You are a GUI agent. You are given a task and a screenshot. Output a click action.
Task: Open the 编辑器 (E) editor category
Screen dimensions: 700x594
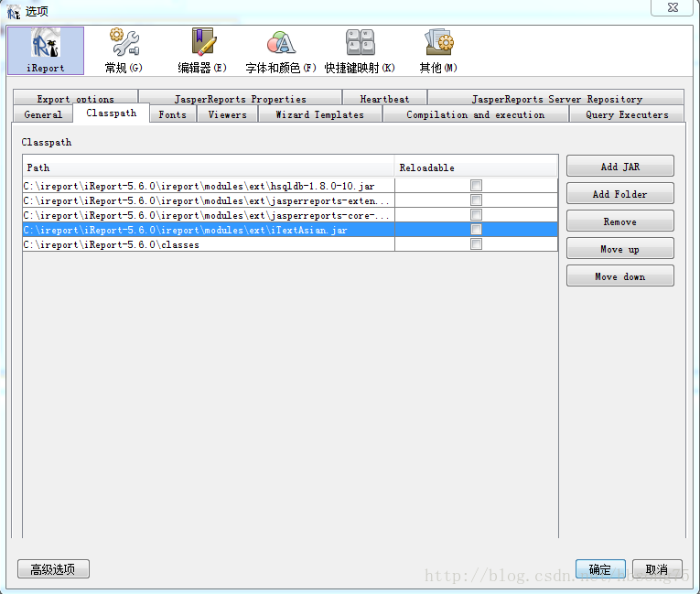(202, 50)
